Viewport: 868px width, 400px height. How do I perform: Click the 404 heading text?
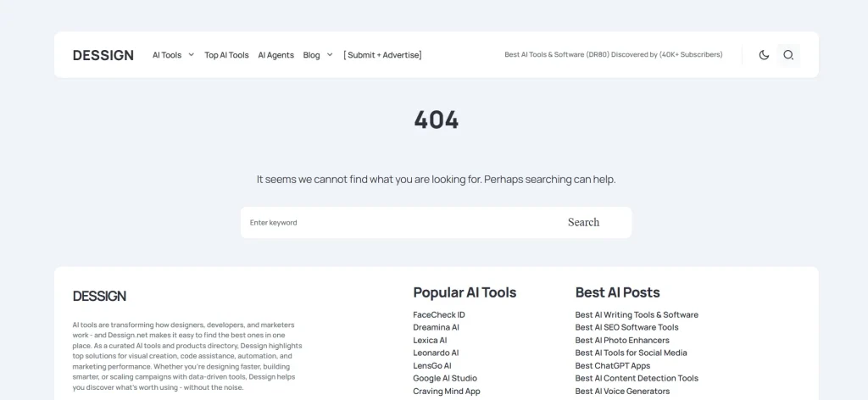[437, 119]
